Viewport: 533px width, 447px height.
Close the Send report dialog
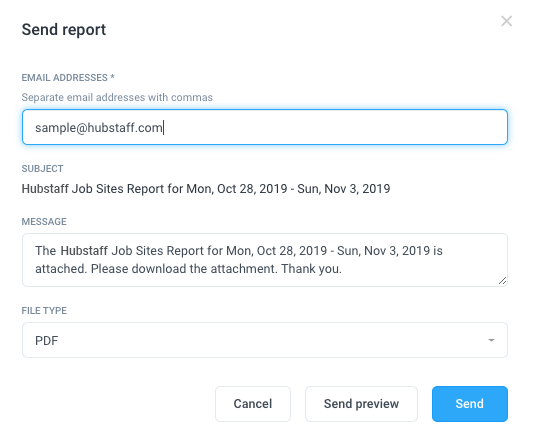coord(506,21)
